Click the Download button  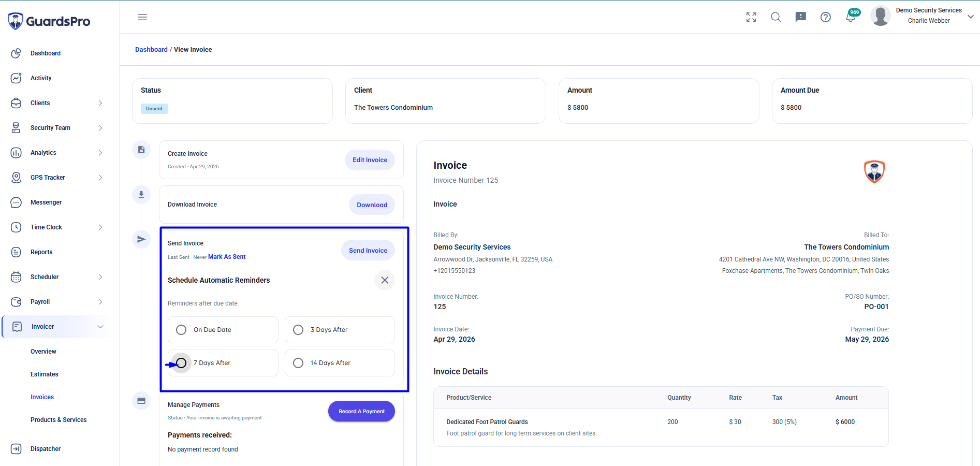pos(372,205)
